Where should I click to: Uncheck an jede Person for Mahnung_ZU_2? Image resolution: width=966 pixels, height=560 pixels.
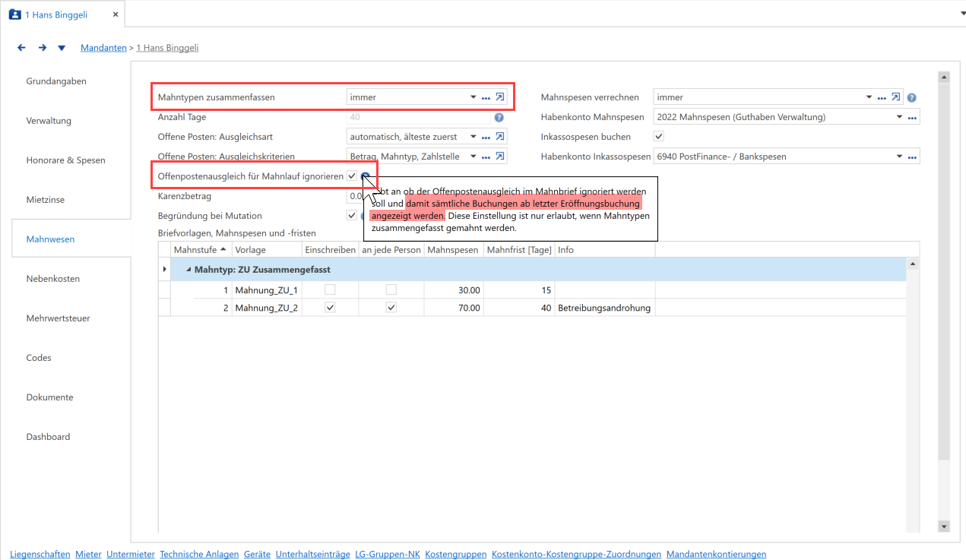(x=391, y=308)
